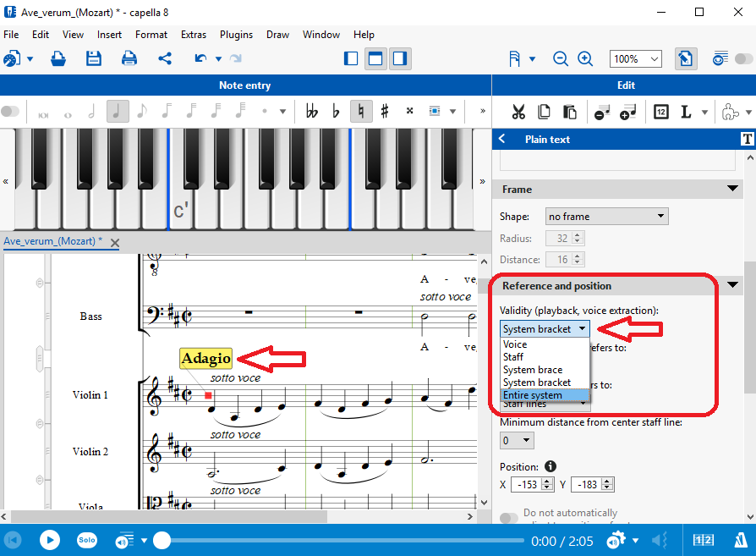Select the flat accidental

pyautogui.click(x=336, y=112)
